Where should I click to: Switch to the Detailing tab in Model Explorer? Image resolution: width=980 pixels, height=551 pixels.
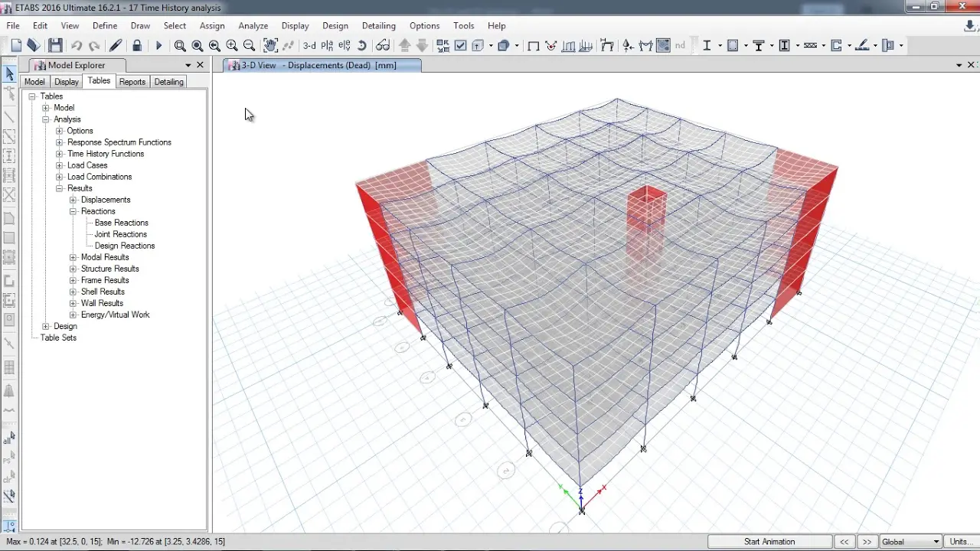pos(168,82)
